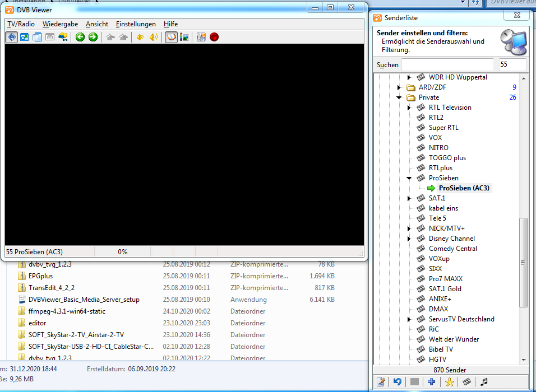Expand the ARD/ZDF folder
Screen dimensions: 536x392
(399, 87)
